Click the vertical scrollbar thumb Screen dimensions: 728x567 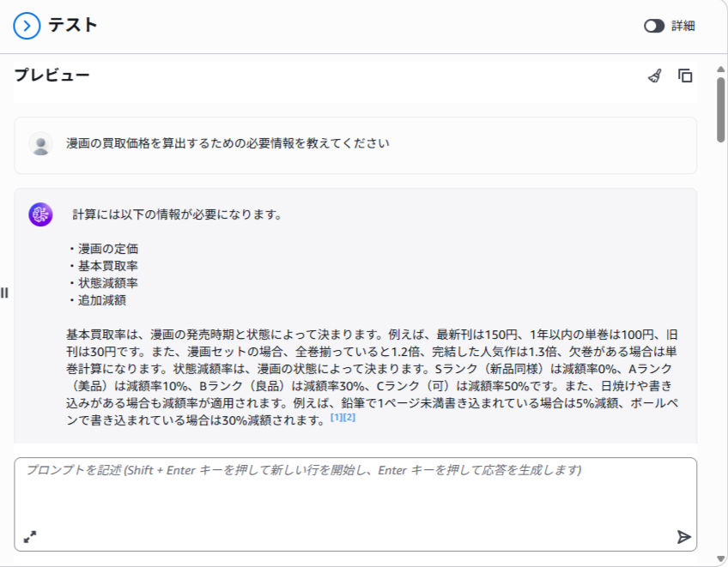(x=721, y=109)
